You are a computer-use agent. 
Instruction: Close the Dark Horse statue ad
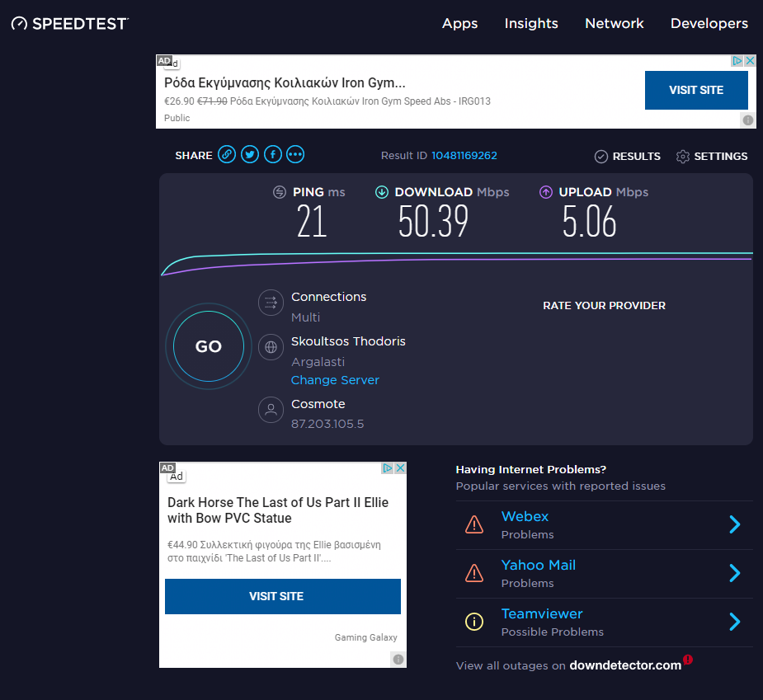[x=401, y=468]
